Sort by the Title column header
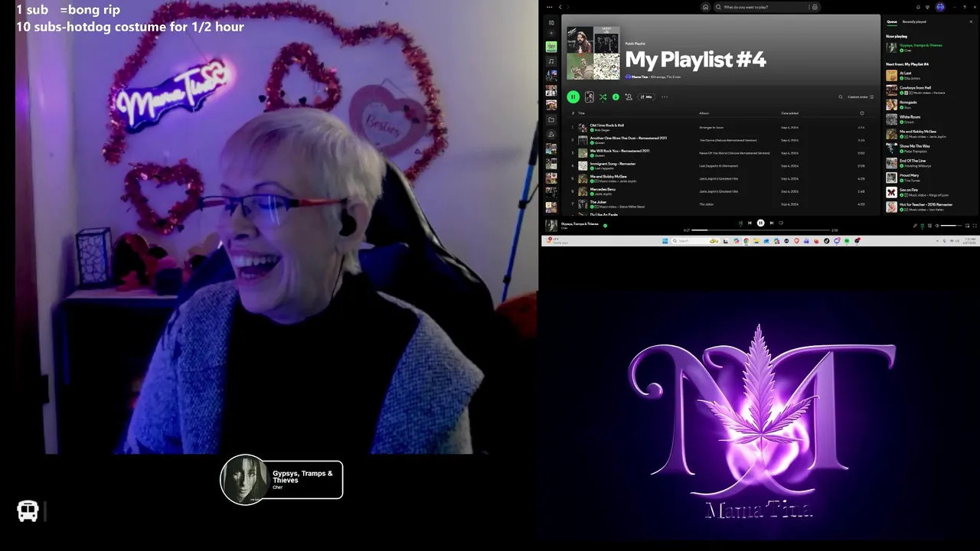 pos(581,112)
